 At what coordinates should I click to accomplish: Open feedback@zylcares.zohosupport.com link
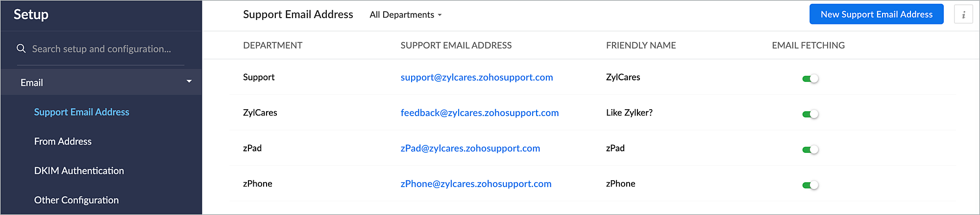click(480, 113)
